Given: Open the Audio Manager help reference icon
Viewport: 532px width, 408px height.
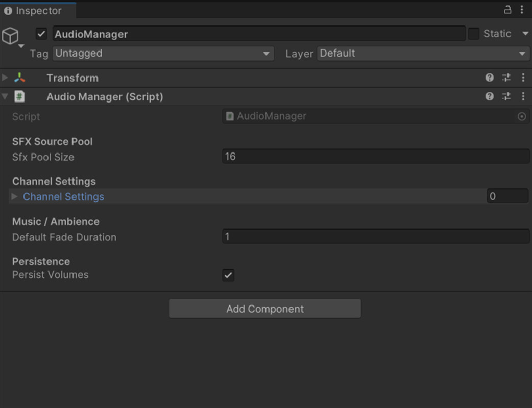Looking at the screenshot, I should tap(489, 96).
